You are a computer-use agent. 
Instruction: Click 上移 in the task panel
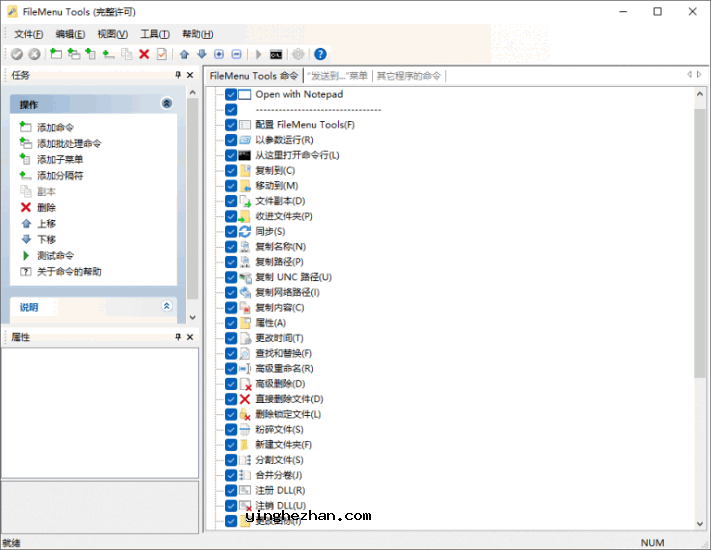coord(46,224)
